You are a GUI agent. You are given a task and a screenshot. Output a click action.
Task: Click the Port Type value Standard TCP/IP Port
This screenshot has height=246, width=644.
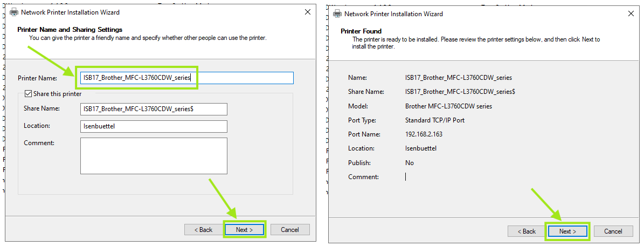click(x=434, y=120)
